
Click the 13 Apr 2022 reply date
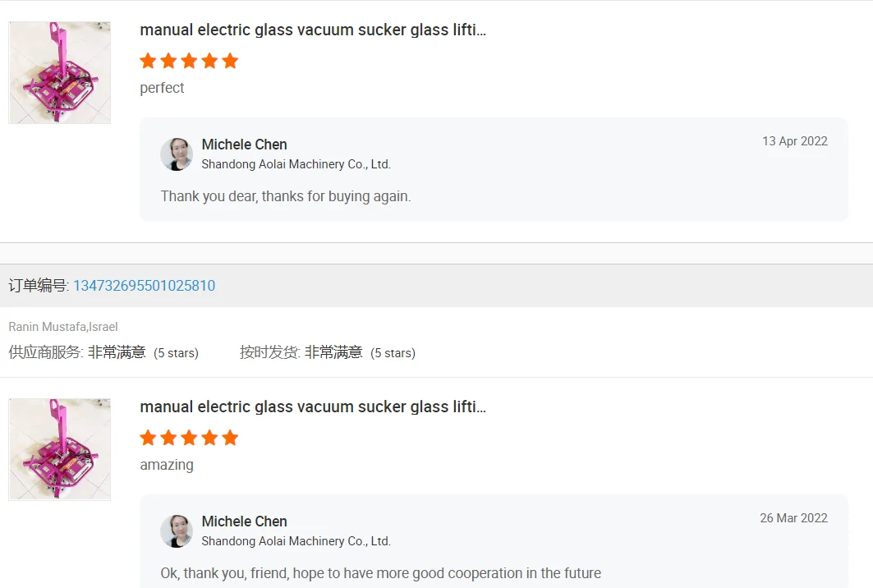click(794, 141)
